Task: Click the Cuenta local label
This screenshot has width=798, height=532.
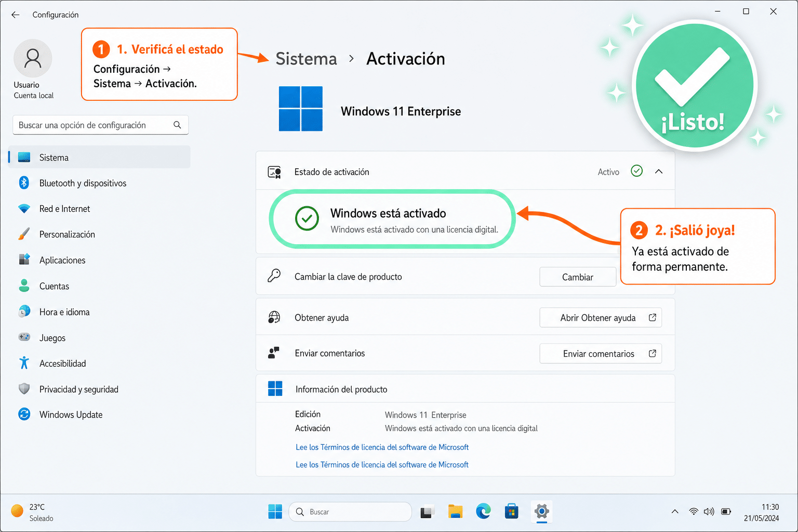Action: pyautogui.click(x=34, y=96)
